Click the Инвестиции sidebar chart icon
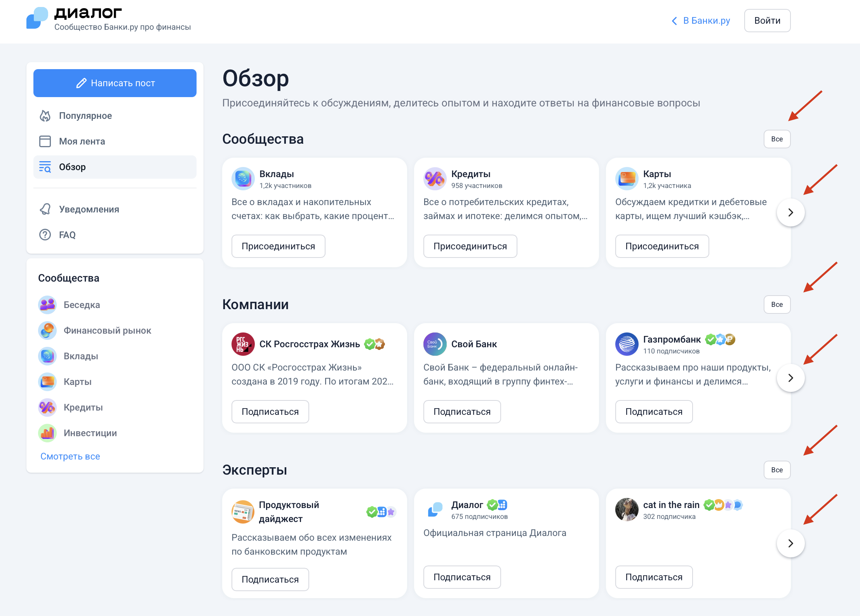The height and width of the screenshot is (616, 860). 47,433
